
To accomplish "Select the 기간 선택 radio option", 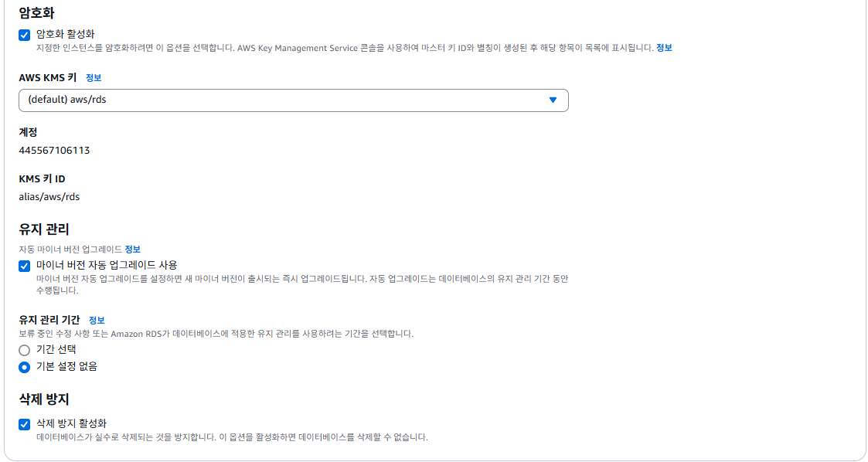I will click(25, 350).
